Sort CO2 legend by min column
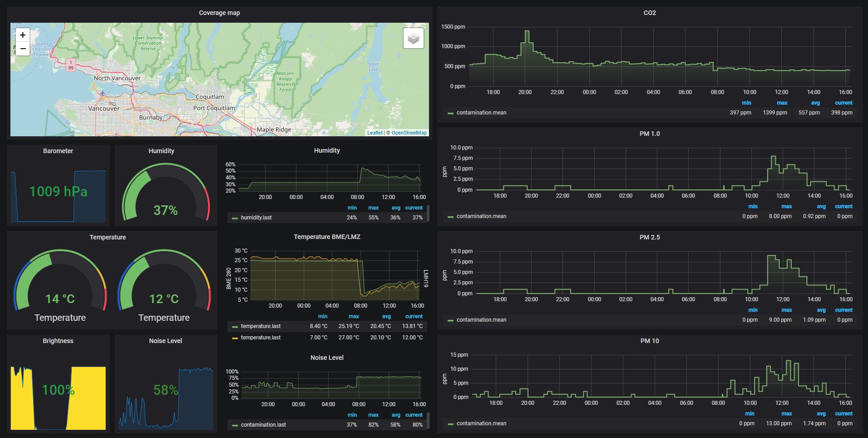Viewport: 868px width, 438px height. tap(746, 103)
